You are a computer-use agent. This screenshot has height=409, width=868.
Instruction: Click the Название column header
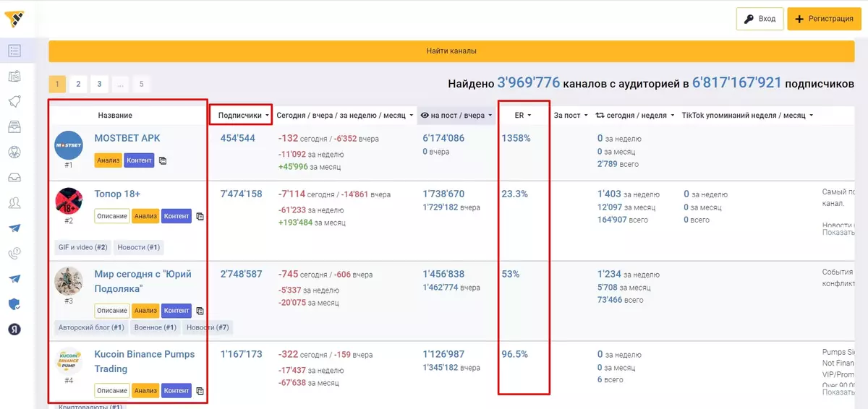[x=115, y=115]
